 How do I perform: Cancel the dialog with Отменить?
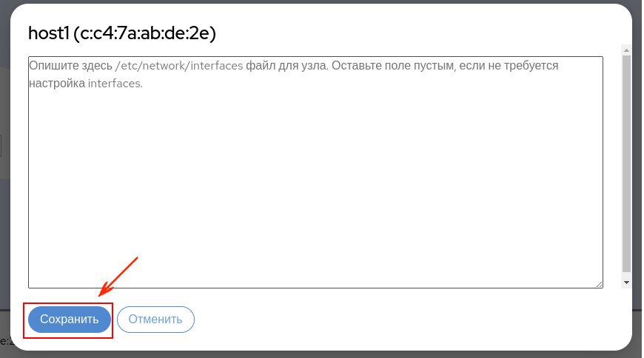pos(155,320)
